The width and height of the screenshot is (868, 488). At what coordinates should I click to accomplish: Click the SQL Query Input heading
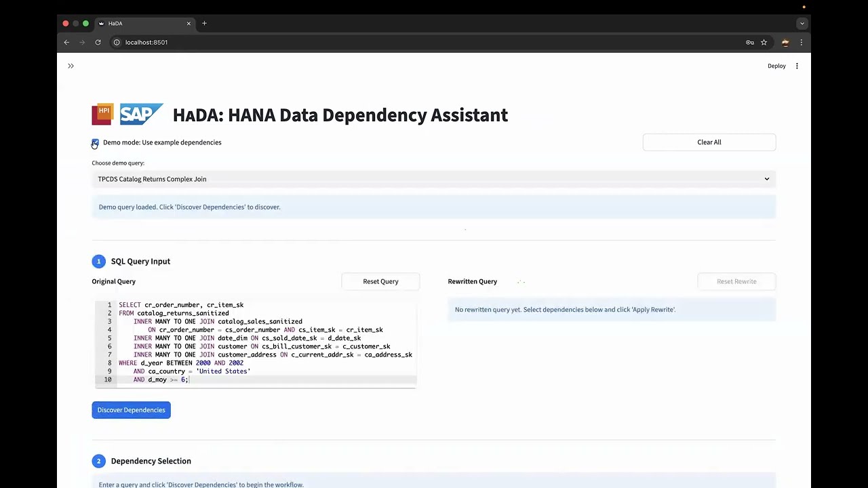point(140,261)
